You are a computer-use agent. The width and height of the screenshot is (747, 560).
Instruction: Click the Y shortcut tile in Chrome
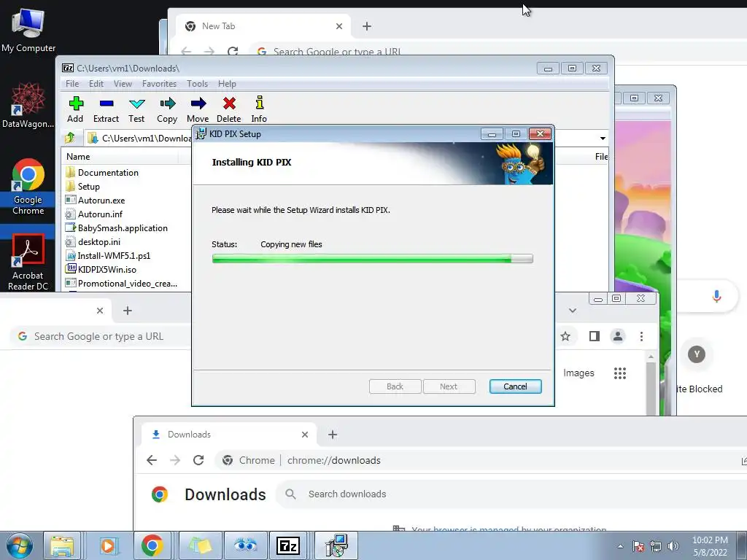[697, 354]
